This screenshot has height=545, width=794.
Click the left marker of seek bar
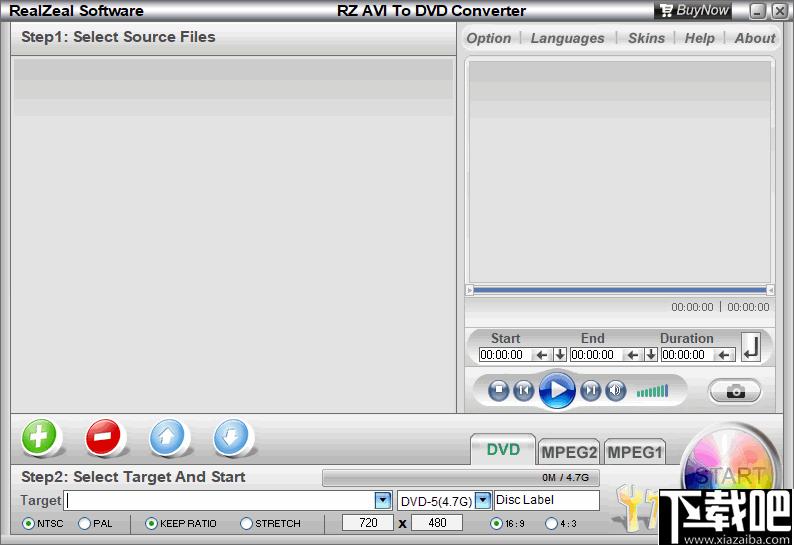(469, 290)
